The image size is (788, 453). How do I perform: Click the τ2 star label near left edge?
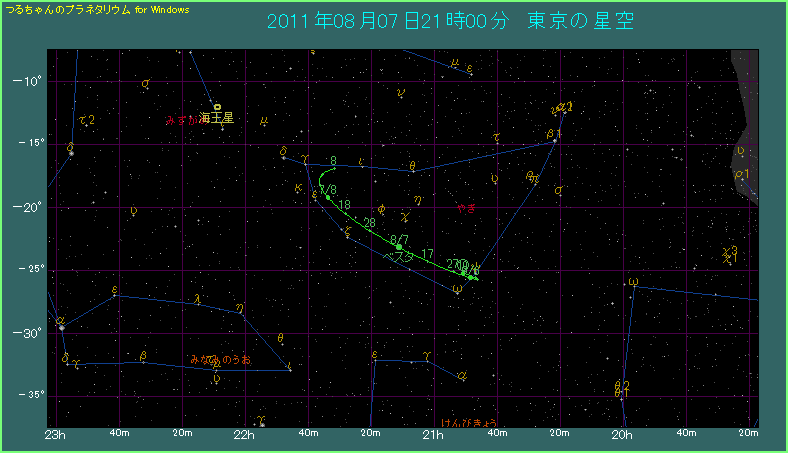pos(87,121)
